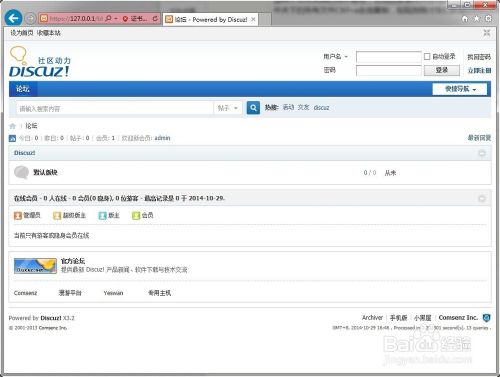The height and width of the screenshot is (377, 500).
Task: Go back with the browser back arrow
Action: 14,18
